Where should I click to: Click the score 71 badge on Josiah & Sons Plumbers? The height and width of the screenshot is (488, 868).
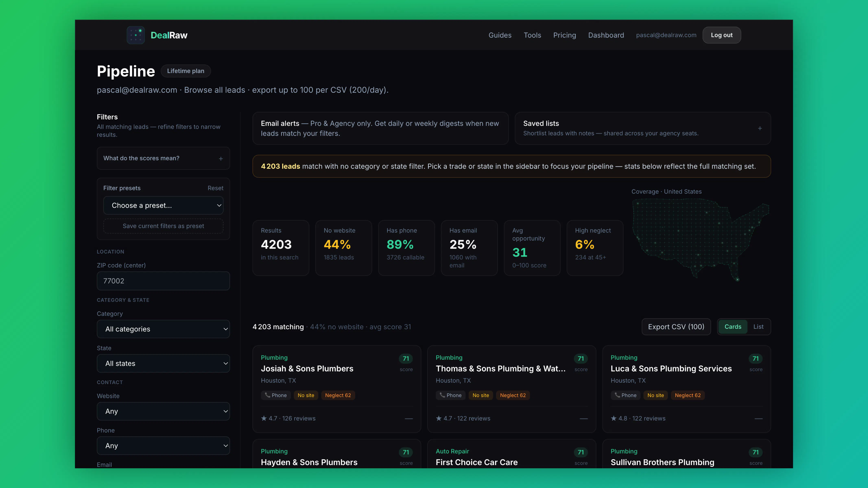coord(406,359)
